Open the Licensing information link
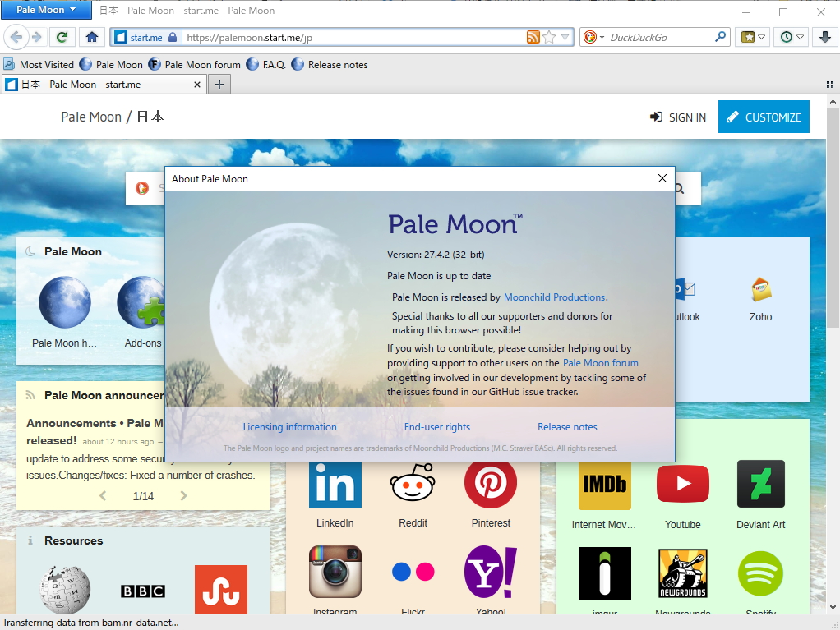Screen dimensions: 840x630 (289, 426)
